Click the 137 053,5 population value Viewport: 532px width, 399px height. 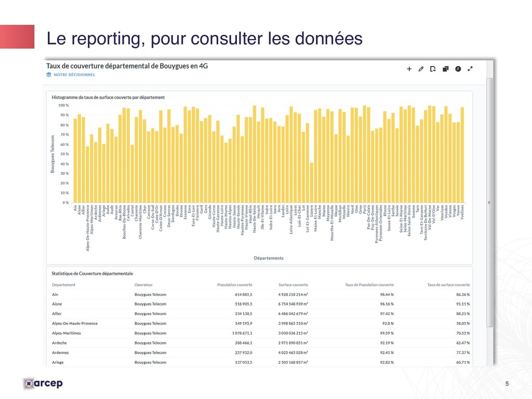point(243,362)
